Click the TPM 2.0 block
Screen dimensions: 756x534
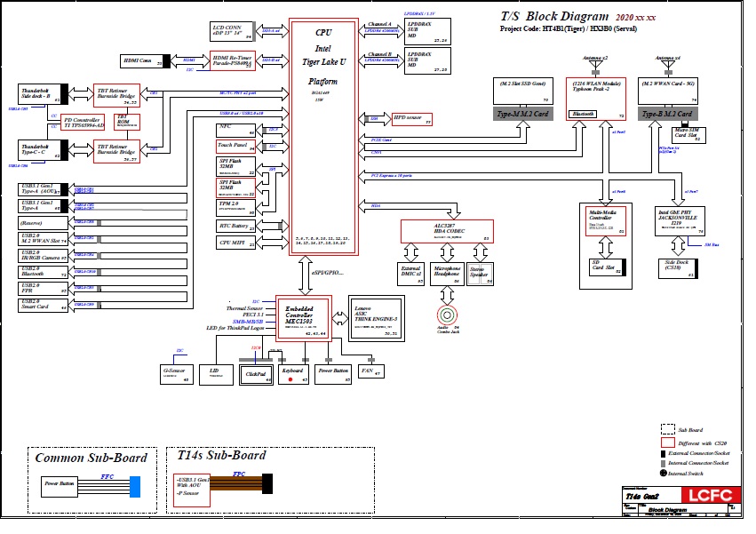point(235,207)
